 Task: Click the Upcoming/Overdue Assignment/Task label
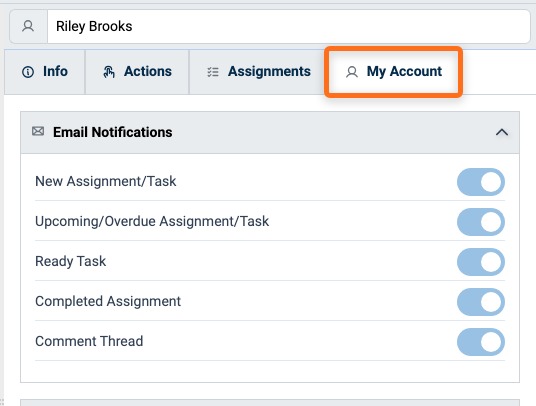tap(152, 221)
